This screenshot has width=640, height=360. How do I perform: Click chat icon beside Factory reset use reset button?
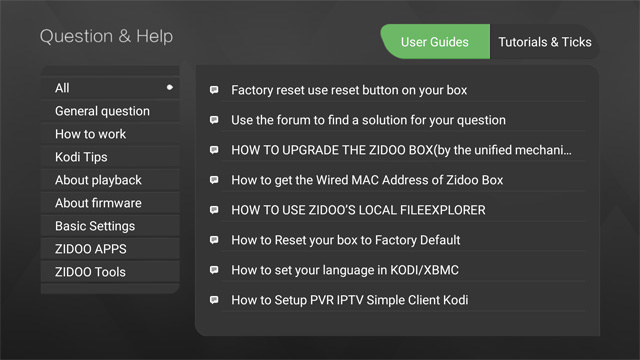[x=214, y=90]
